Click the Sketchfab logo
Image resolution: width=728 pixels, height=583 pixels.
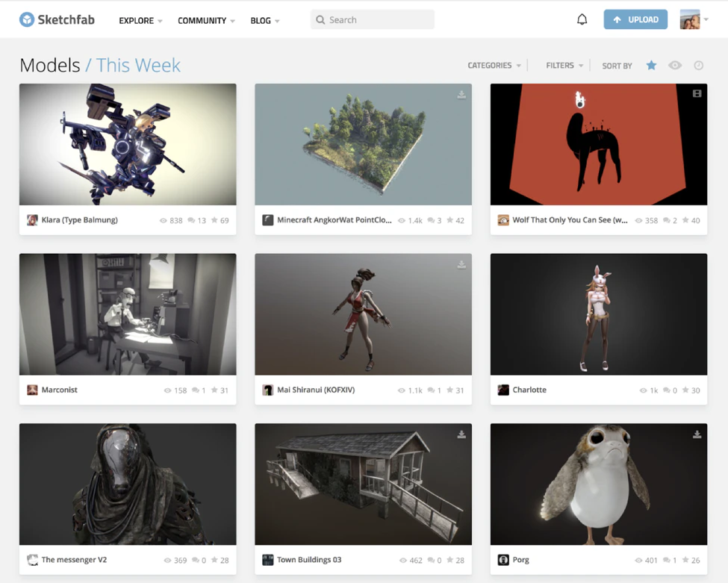tap(57, 19)
